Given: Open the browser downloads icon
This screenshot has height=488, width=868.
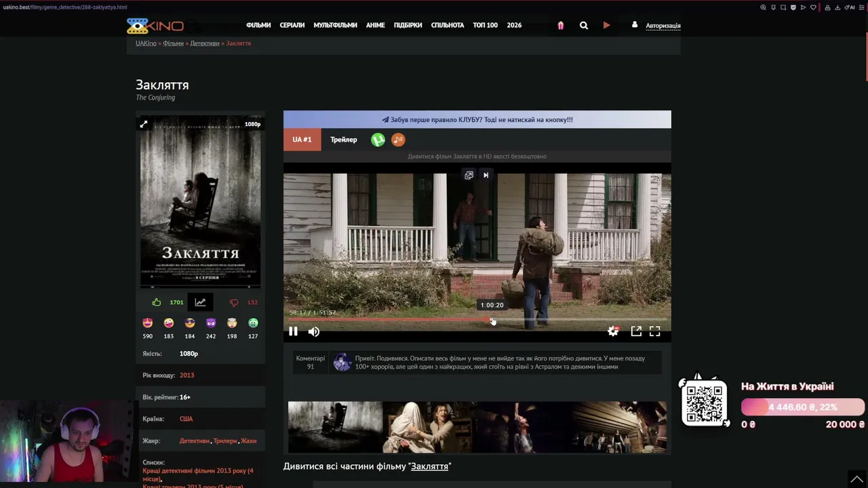Looking at the screenshot, I should [837, 7].
